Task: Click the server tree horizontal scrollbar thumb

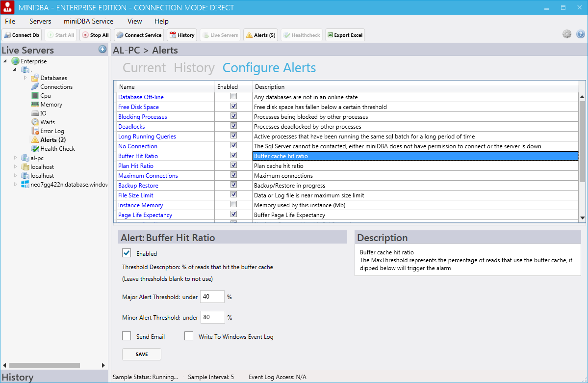Action: coord(45,365)
